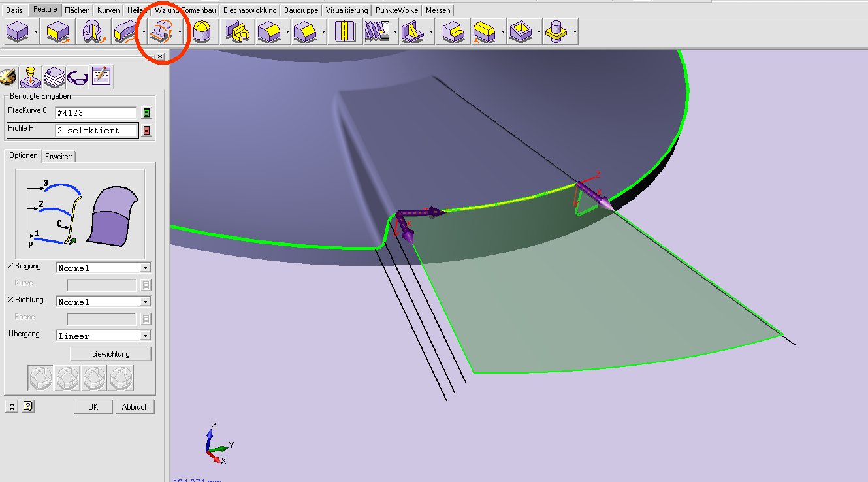The height and width of the screenshot is (482, 868).
Task: Select the linear extrude solid tool icon
Action: (x=18, y=31)
